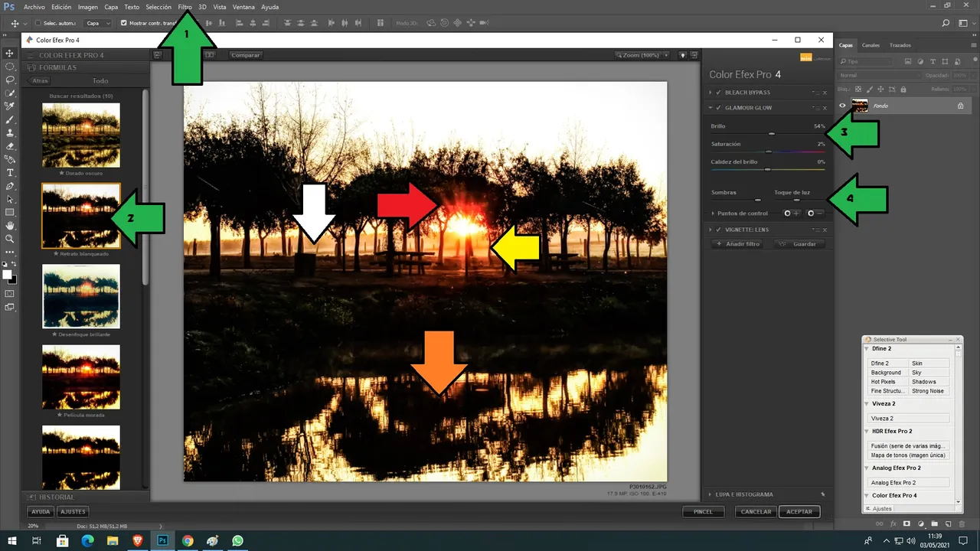The height and width of the screenshot is (551, 980).
Task: Open the Ventana menu
Action: pyautogui.click(x=243, y=7)
